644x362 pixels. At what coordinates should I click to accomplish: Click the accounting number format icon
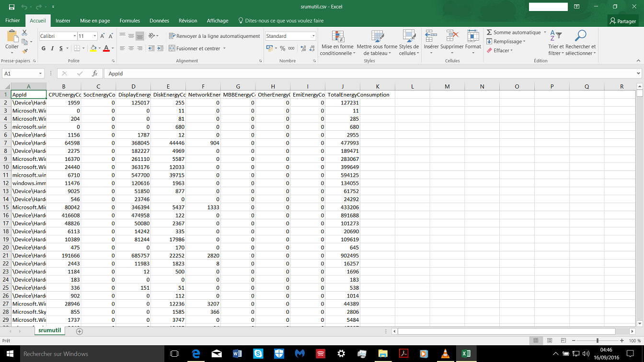point(269,48)
